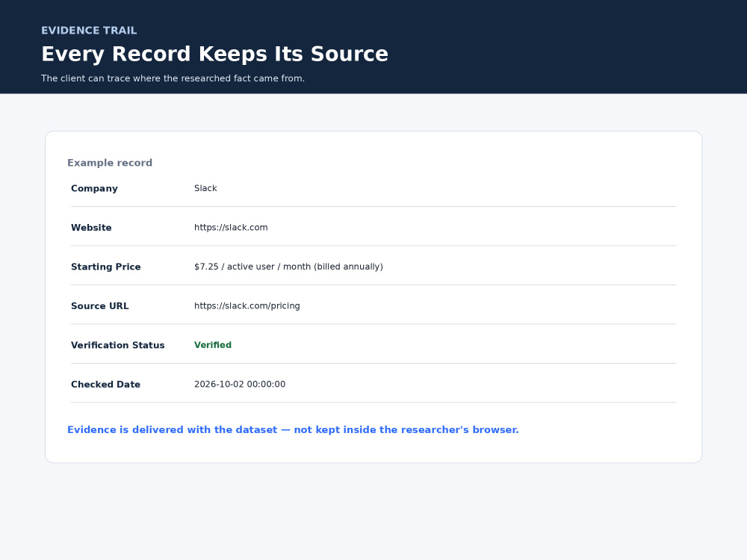
Task: Select the Website field label
Action: point(91,228)
